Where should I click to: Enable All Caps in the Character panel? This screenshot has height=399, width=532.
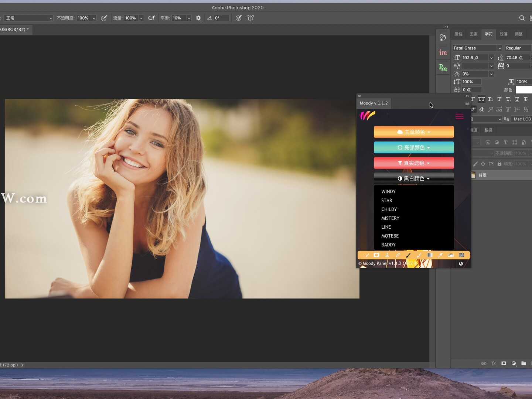482,99
